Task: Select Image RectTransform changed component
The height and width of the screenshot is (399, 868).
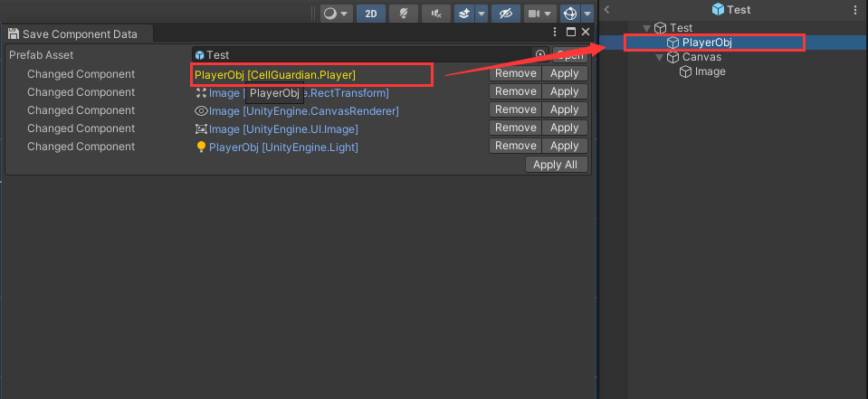Action: pyautogui.click(x=291, y=92)
